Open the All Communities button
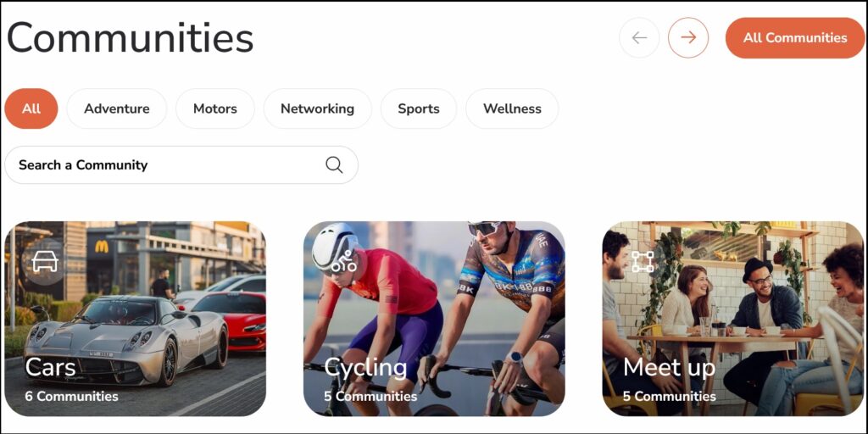This screenshot has width=868, height=434. [x=795, y=37]
